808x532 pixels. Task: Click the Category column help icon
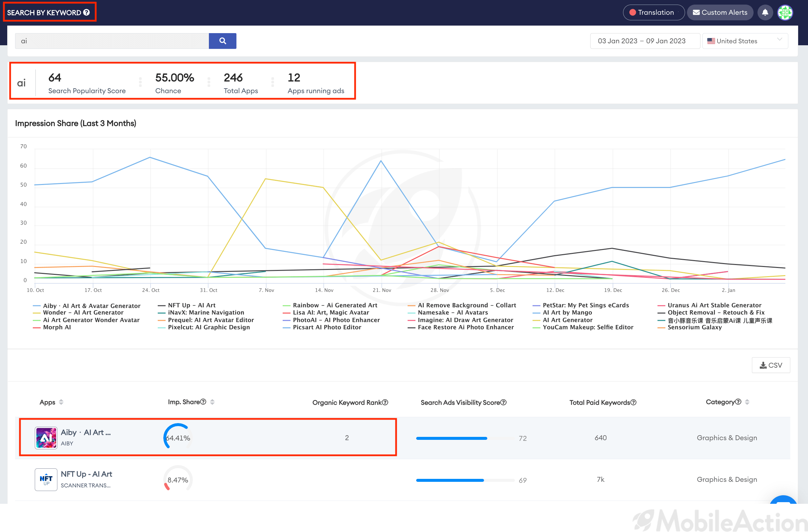click(738, 402)
